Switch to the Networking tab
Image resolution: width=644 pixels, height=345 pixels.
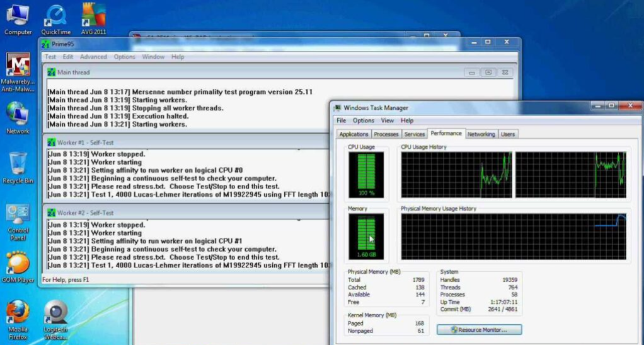481,134
